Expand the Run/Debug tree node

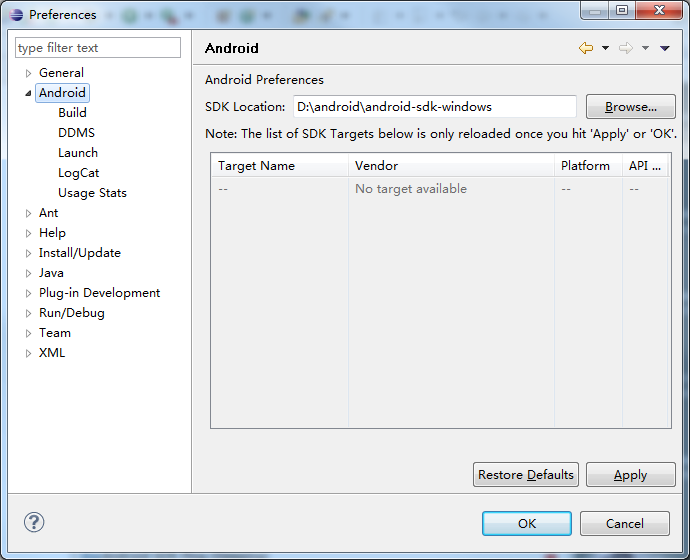(x=29, y=313)
